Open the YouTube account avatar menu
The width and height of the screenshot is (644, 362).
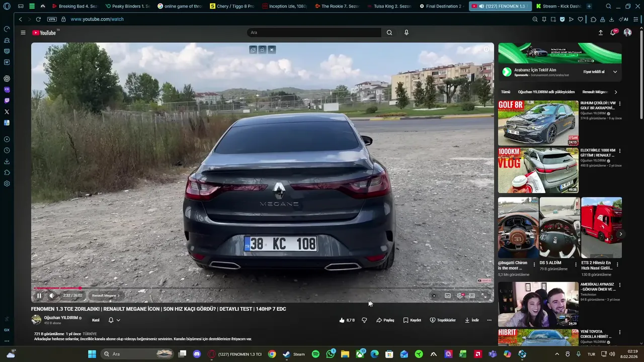coord(627,33)
